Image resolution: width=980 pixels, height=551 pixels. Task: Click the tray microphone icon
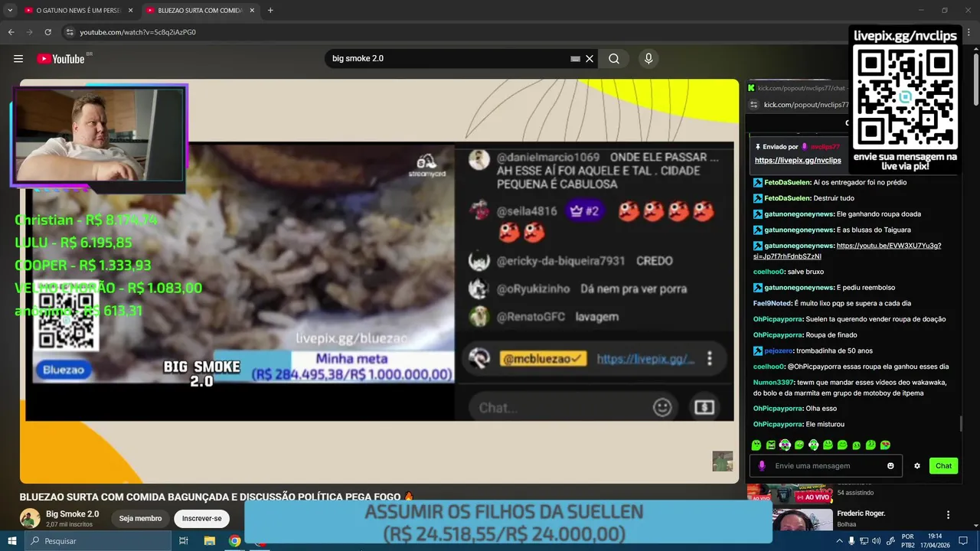pyautogui.click(x=851, y=541)
